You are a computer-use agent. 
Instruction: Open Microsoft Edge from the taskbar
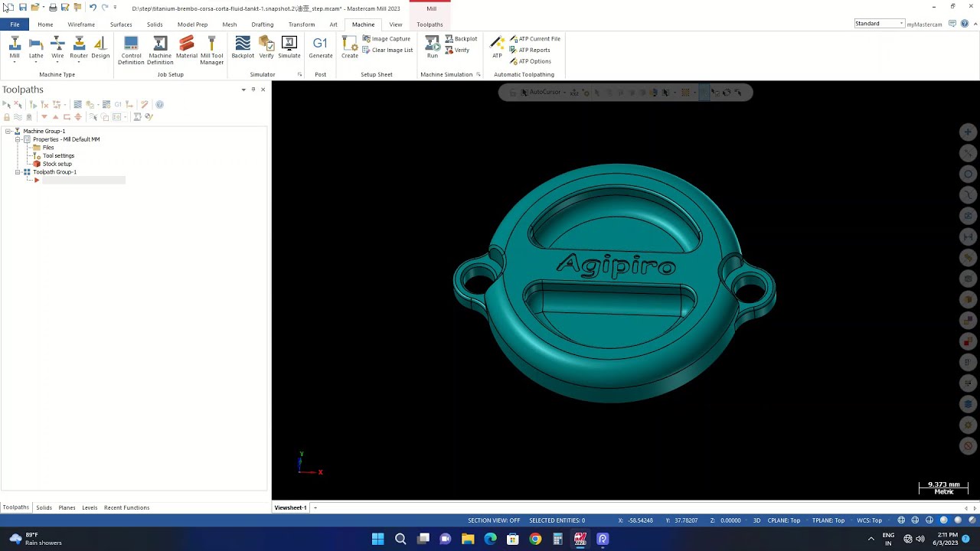(490, 539)
